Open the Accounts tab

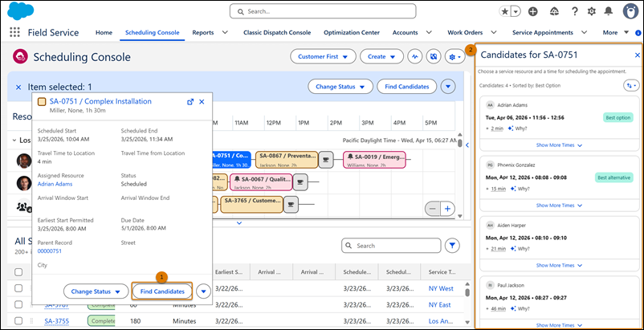(x=405, y=32)
